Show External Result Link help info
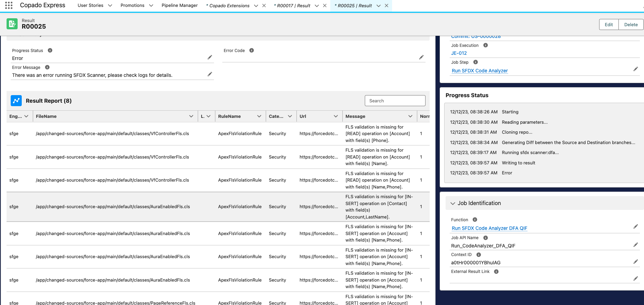 pos(496,272)
